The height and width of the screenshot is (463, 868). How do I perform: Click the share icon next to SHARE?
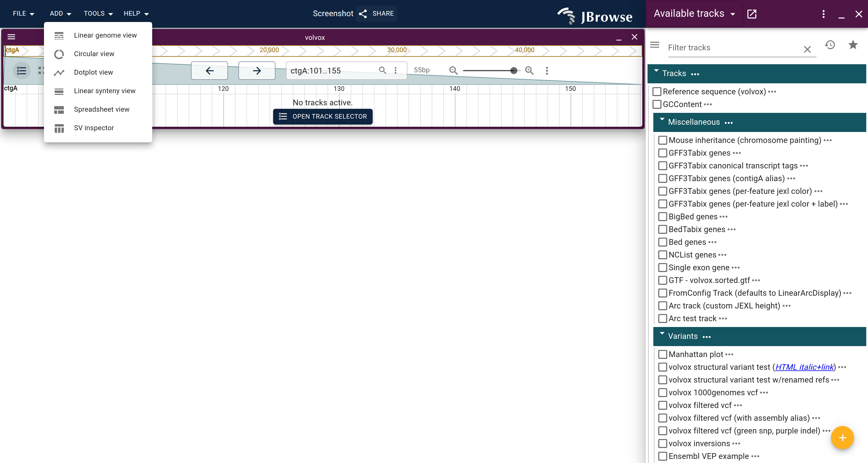(363, 14)
